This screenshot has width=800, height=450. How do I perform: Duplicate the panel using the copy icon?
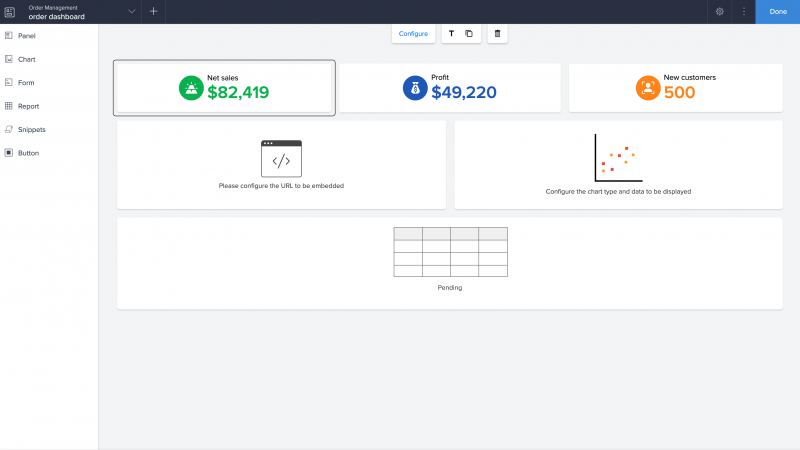[x=469, y=34]
